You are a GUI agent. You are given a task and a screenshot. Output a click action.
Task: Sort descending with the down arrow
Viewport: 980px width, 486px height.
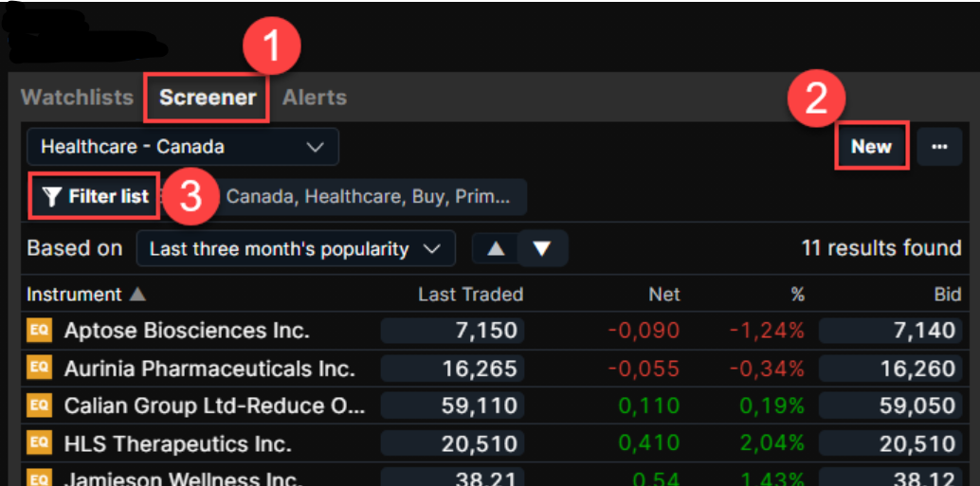point(542,249)
